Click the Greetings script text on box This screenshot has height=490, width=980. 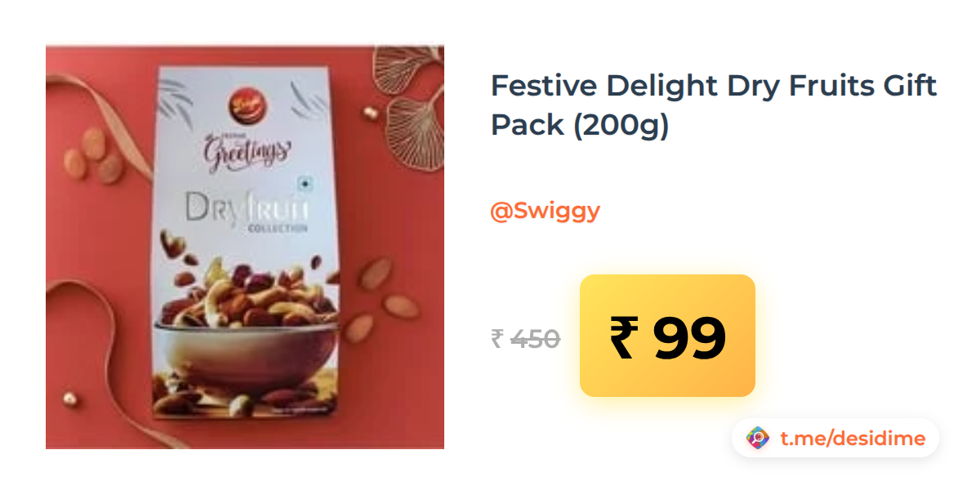tap(248, 149)
